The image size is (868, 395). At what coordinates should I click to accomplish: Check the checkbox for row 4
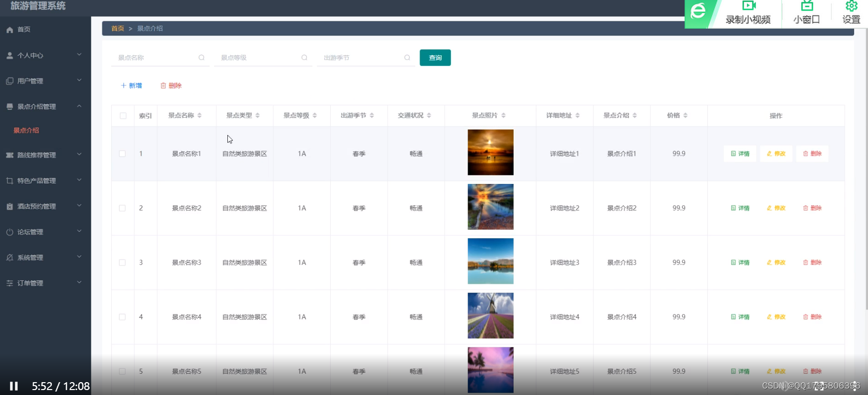coord(122,317)
